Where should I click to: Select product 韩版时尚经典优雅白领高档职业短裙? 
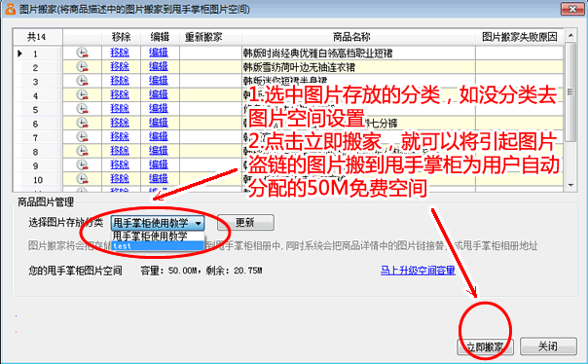[x=317, y=54]
